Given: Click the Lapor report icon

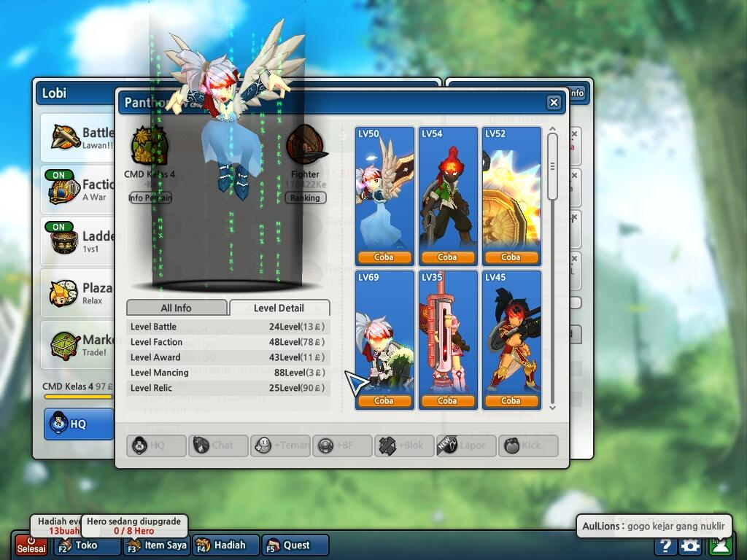Looking at the screenshot, I should point(448,445).
